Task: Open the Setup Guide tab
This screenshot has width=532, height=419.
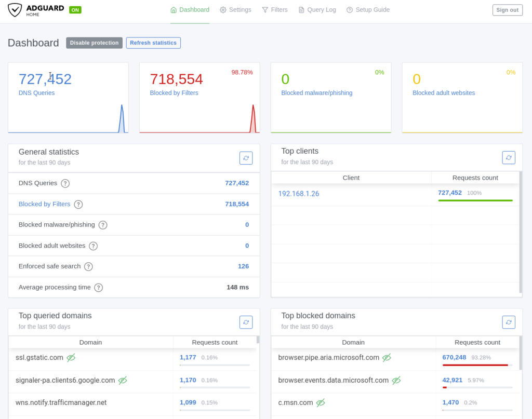Action: [x=368, y=10]
